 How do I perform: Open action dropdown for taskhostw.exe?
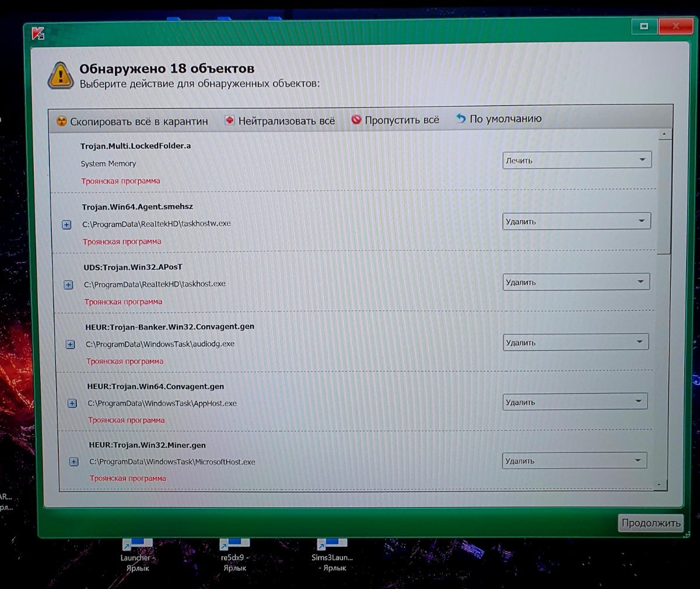[x=576, y=221]
